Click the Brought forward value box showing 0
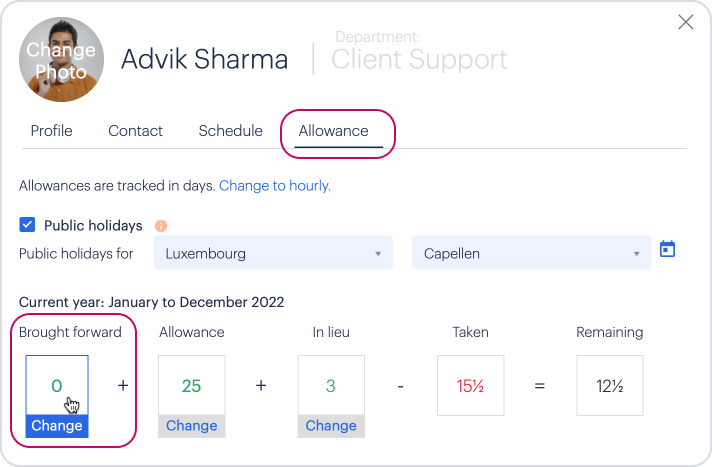The height and width of the screenshot is (467, 712). (57, 385)
